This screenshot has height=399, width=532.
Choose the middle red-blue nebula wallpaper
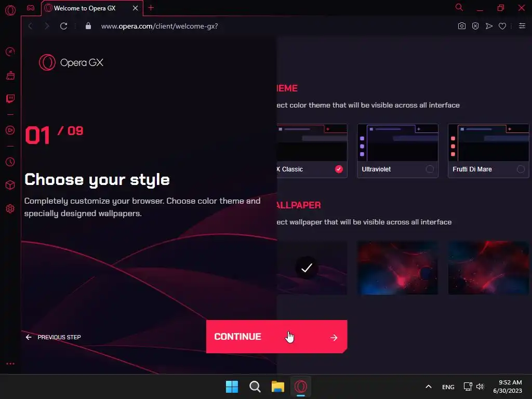pos(397,268)
